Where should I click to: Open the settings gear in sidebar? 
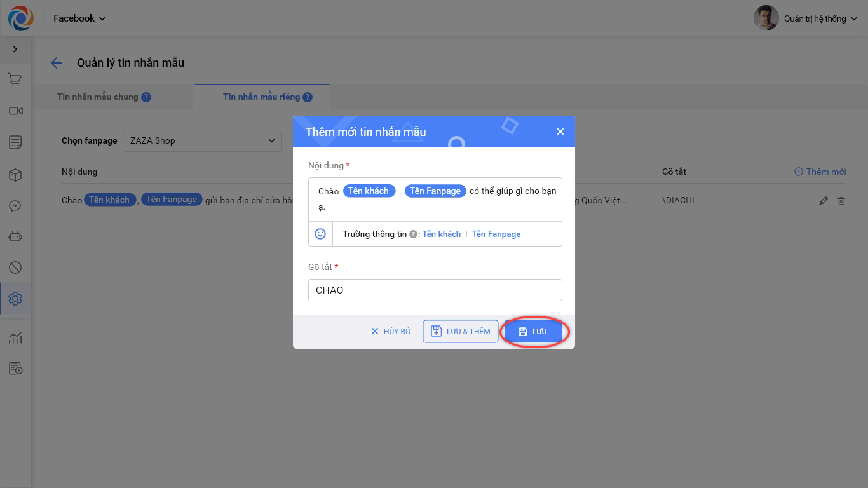(x=15, y=299)
